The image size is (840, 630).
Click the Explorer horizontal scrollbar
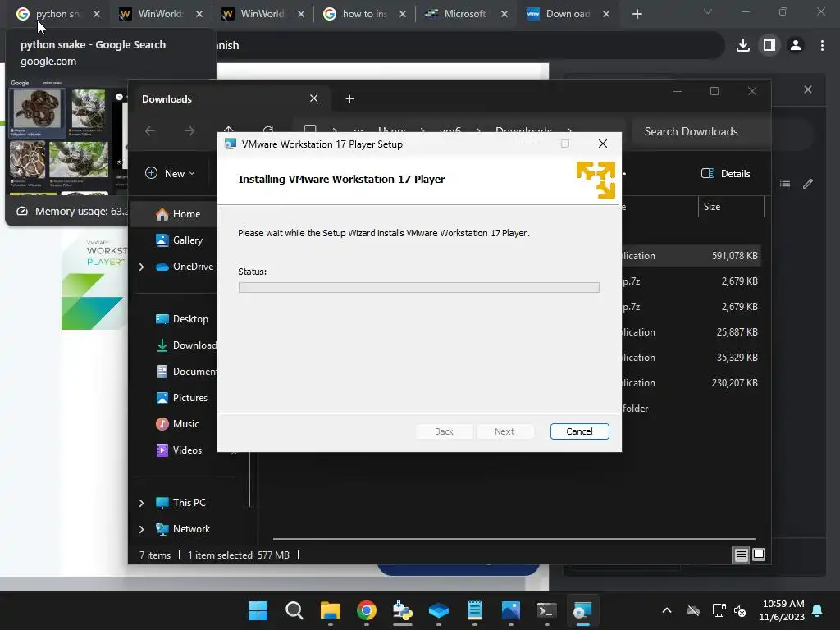tap(514, 538)
